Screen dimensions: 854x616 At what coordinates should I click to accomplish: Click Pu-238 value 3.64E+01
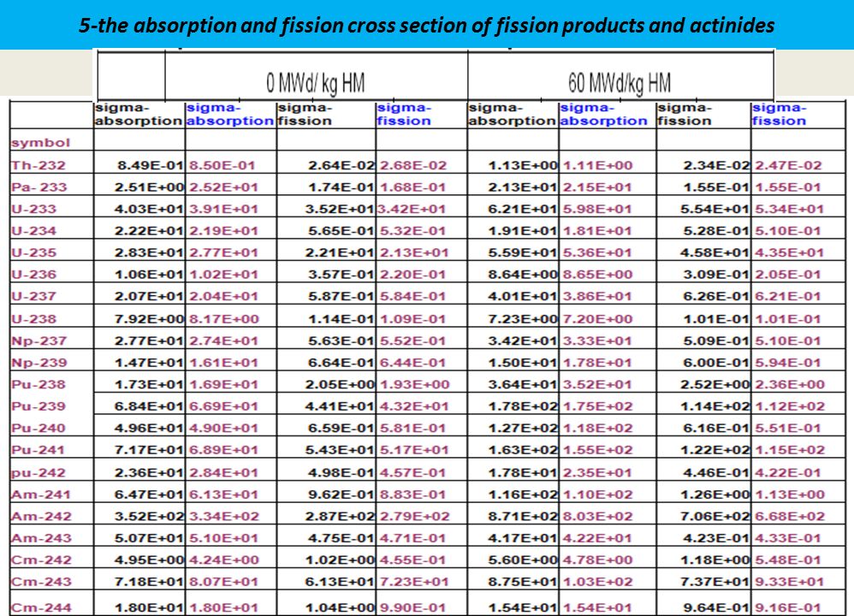point(523,384)
